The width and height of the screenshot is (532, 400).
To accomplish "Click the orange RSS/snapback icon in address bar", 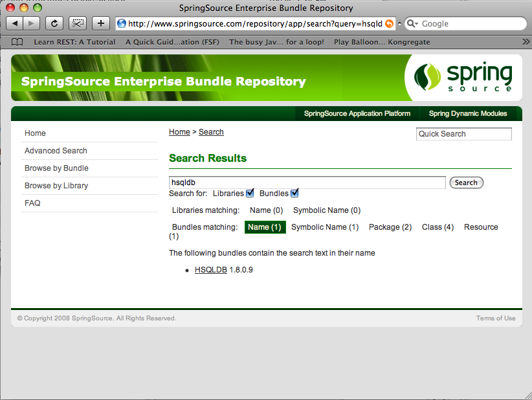I will pyautogui.click(x=389, y=23).
